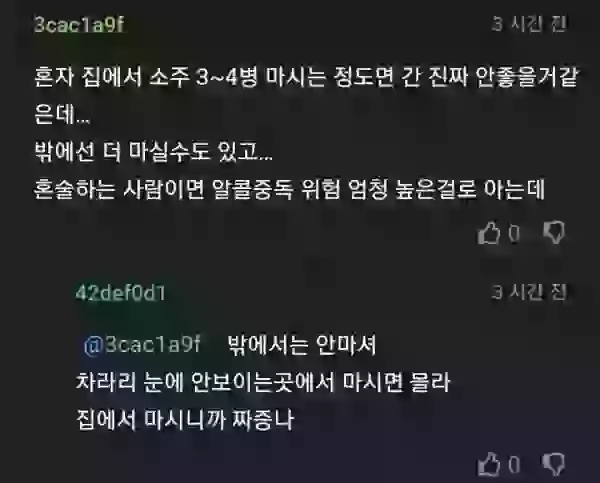Screen dimensions: 600x483
Task: Click the line '집에서 마시니까 짜증나'
Action: 185,420
